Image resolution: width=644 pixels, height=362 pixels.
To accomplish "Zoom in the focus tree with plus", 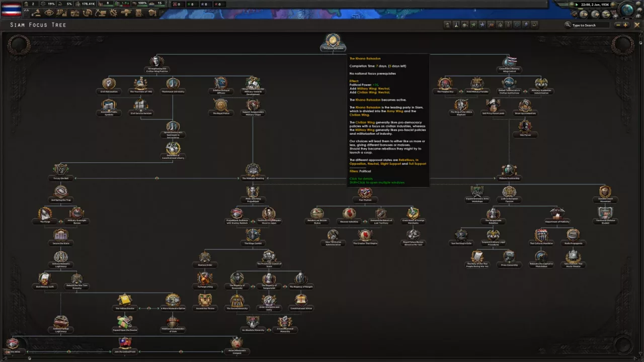I will tap(625, 25).
